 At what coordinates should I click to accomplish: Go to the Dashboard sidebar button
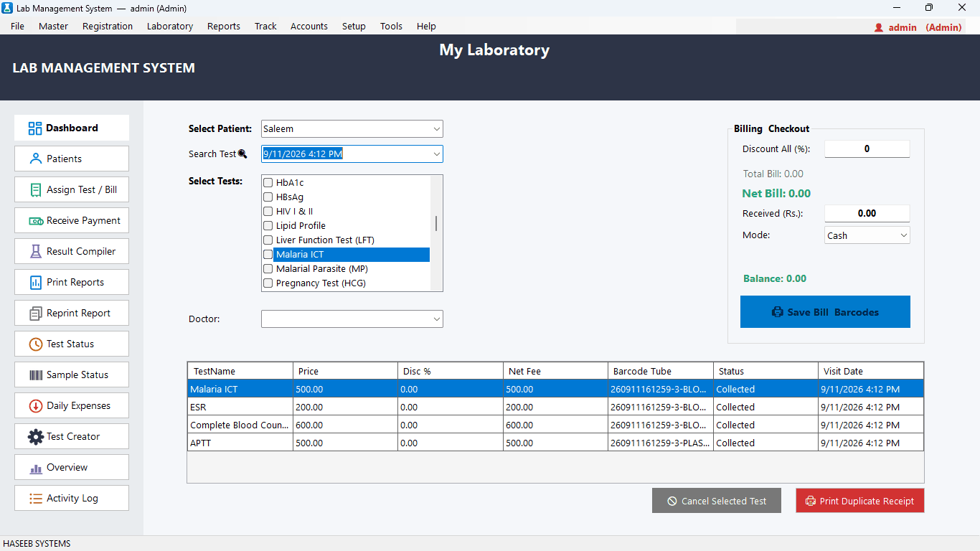(72, 128)
